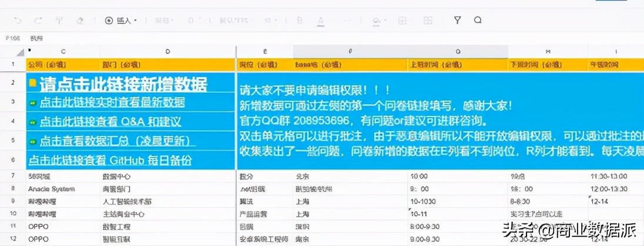Select the OPPO cell in row 11
This screenshot has width=644, height=246.
(63, 227)
